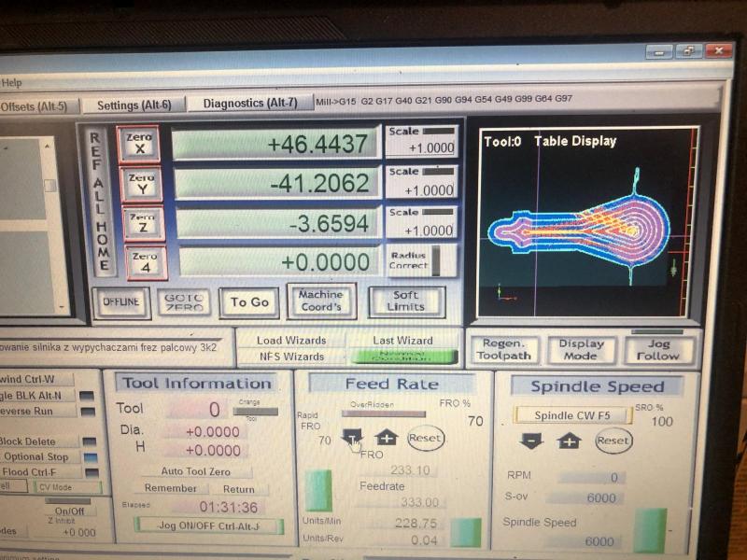The width and height of the screenshot is (747, 560).
Task: Zero the X axis
Action: pos(139,144)
